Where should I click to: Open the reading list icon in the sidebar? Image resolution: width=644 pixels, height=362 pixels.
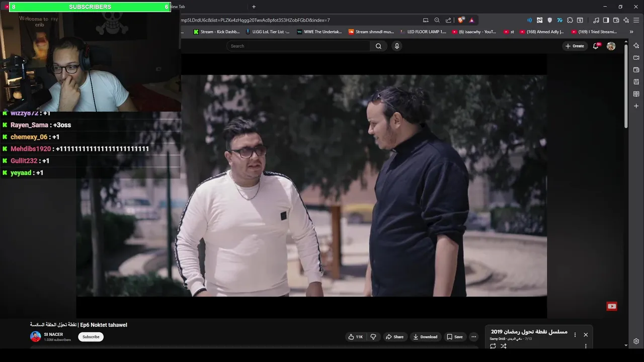click(x=636, y=94)
